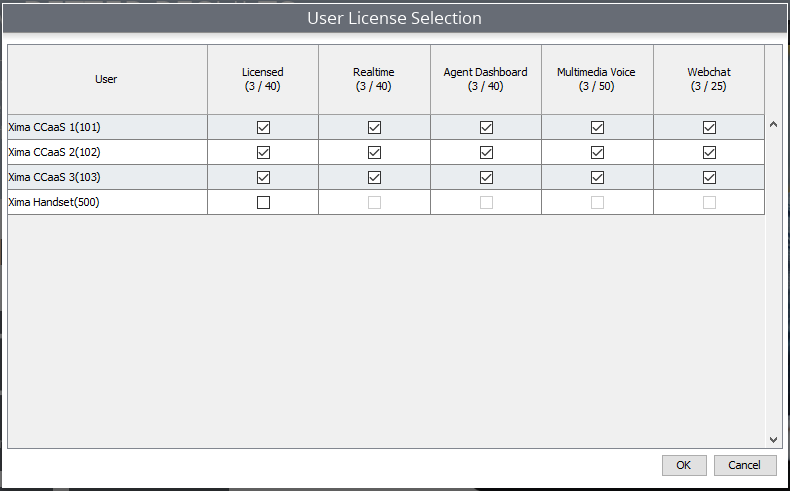The width and height of the screenshot is (790, 491).
Task: Click the OK button
Action: pos(684,465)
